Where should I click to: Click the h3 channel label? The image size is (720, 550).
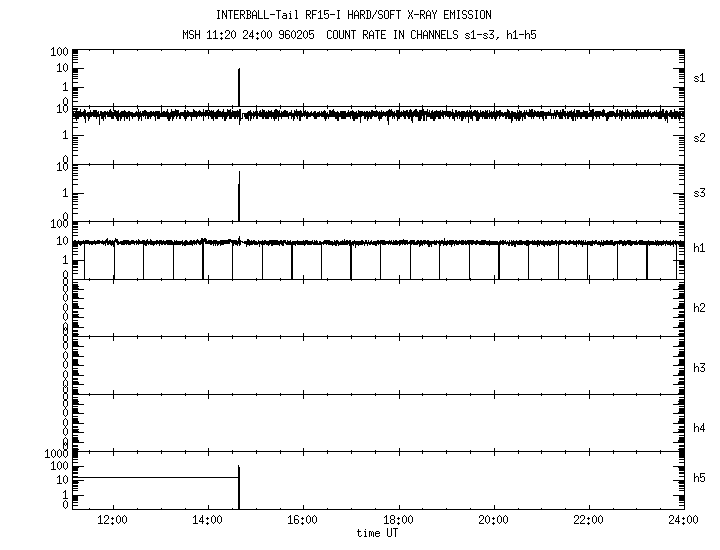click(699, 368)
